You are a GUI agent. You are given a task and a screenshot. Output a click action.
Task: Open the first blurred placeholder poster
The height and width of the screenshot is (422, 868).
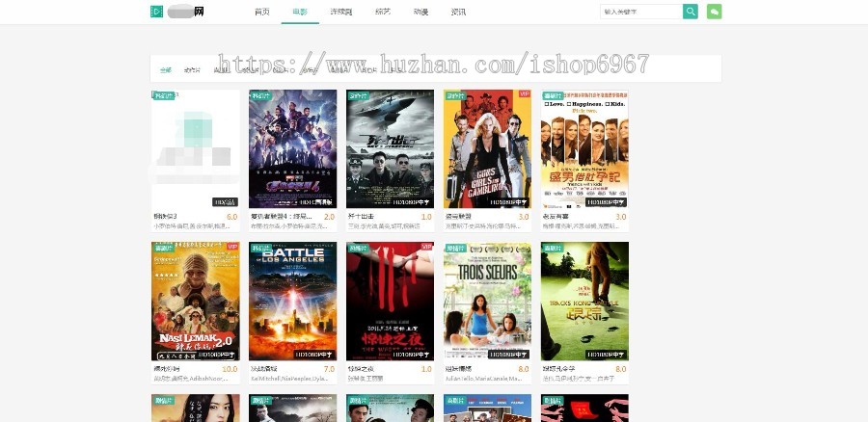point(196,148)
